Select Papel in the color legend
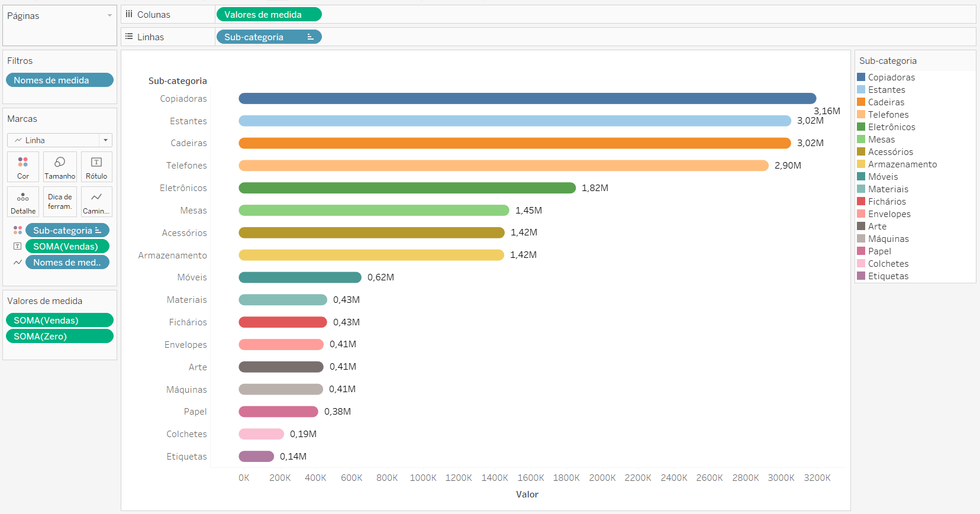This screenshot has height=514, width=980. coord(879,251)
